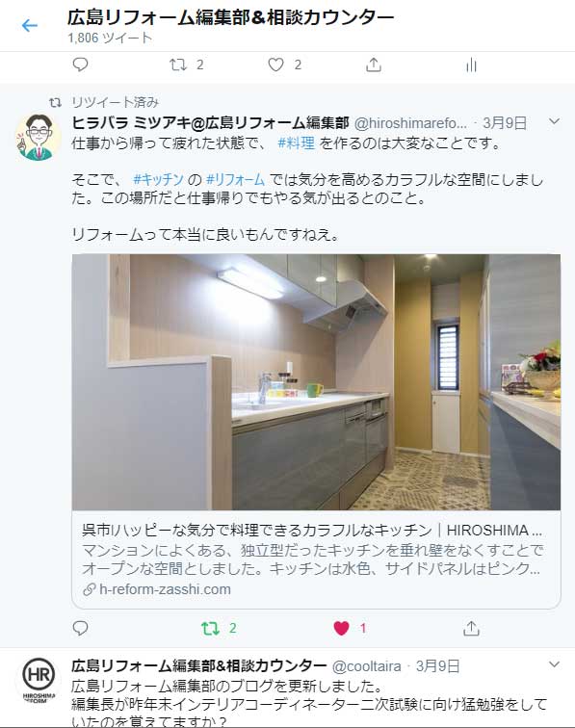Share the kitchen reform tweet
Viewport: 575px width, 728px height.
pyautogui.click(x=471, y=628)
